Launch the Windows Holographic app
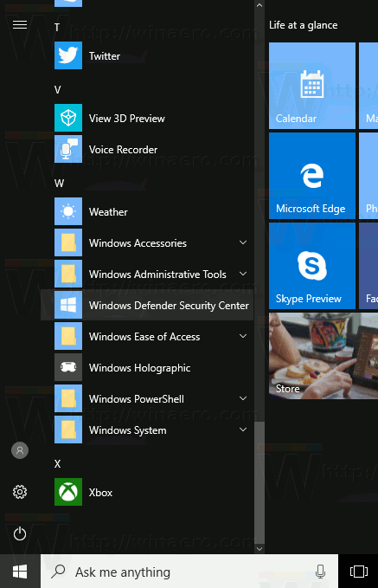 tap(147, 367)
